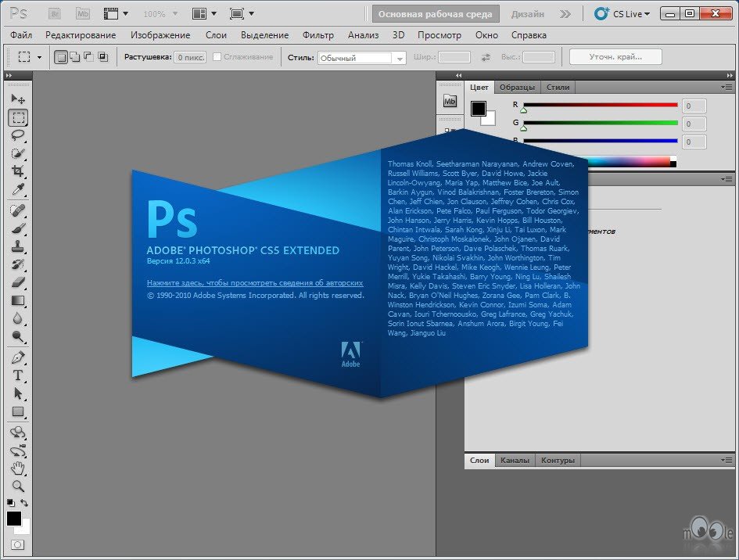Click the R red channel slider
739x560 pixels.
click(x=600, y=105)
